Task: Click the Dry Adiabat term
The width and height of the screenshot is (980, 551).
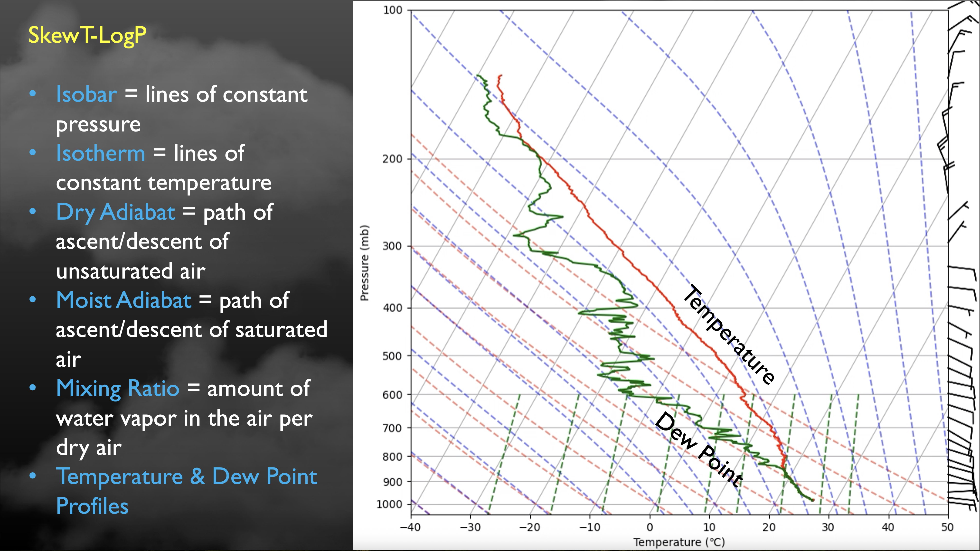Action: (116, 213)
